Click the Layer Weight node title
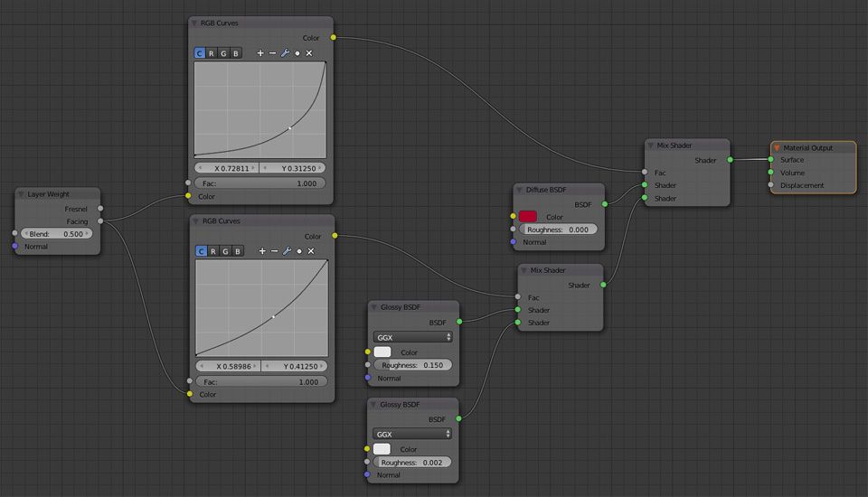 (x=48, y=194)
